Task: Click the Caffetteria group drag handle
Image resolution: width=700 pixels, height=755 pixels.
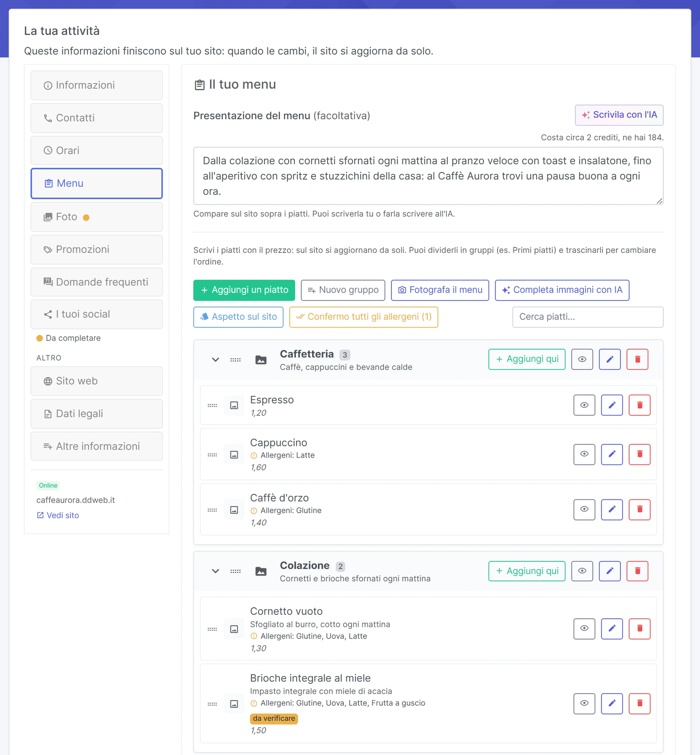Action: click(235, 360)
